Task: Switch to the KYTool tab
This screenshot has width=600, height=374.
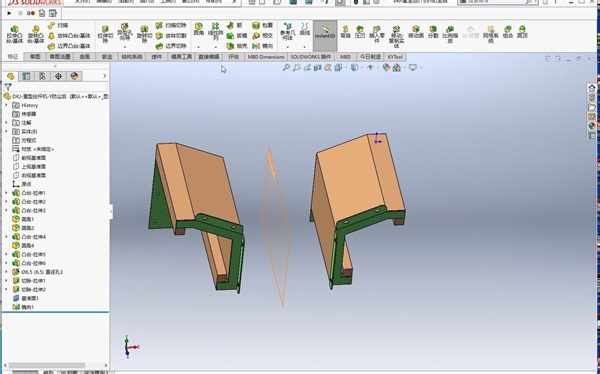Action: [395, 57]
